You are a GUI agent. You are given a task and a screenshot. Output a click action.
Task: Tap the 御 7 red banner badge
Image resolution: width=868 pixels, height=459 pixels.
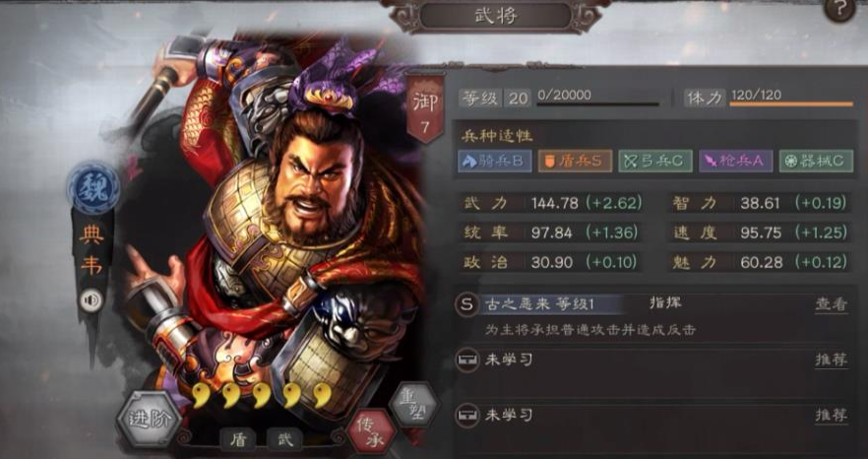[x=424, y=108]
